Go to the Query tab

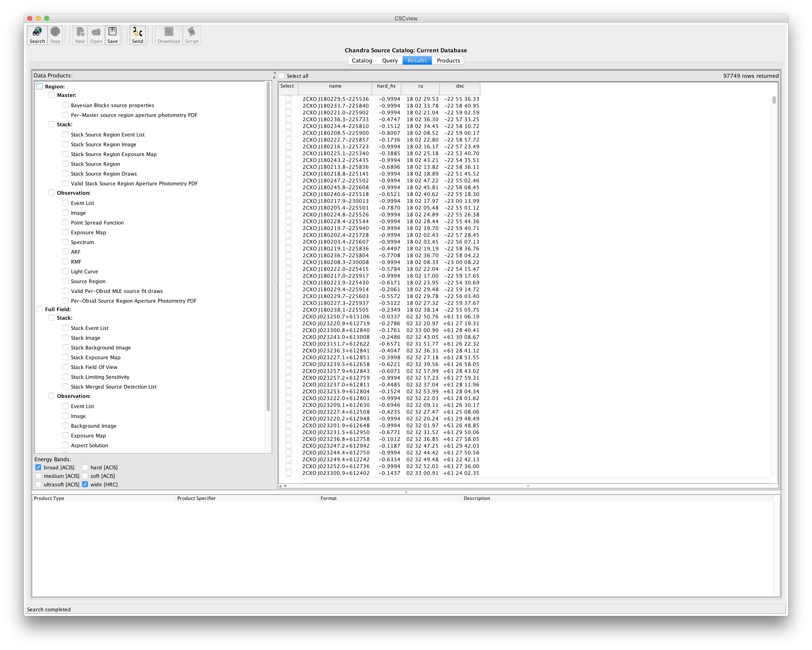coord(389,61)
